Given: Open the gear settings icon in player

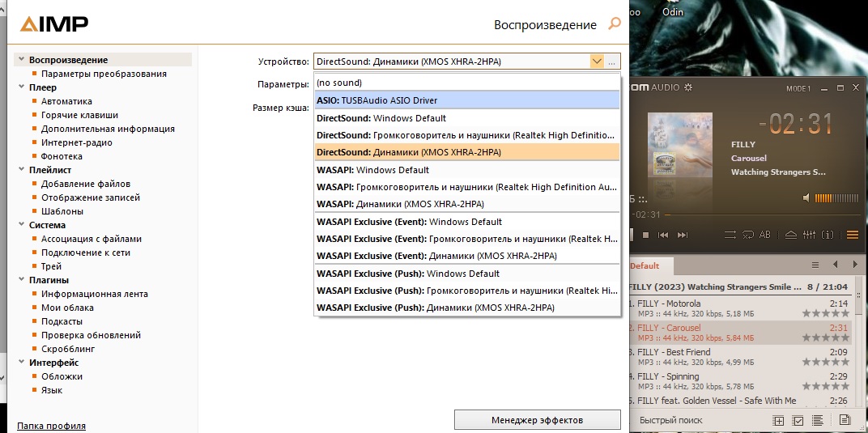Looking at the screenshot, I should click(688, 88).
